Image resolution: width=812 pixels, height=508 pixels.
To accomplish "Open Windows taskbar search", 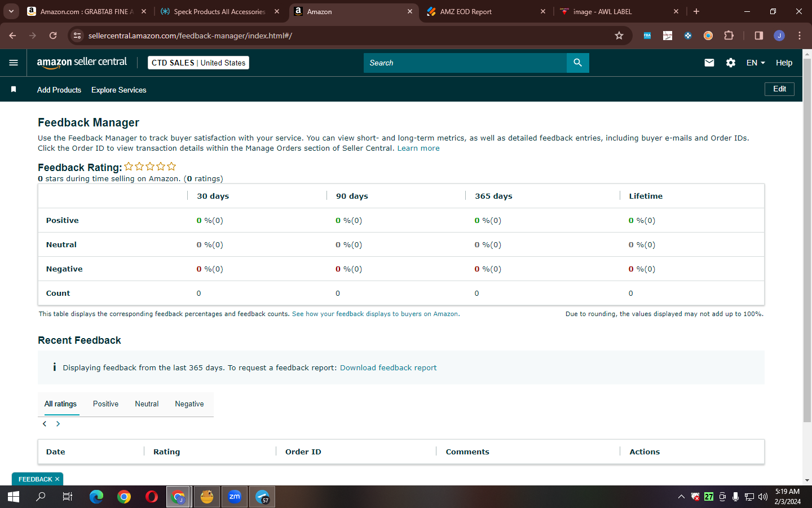I will [x=41, y=497].
